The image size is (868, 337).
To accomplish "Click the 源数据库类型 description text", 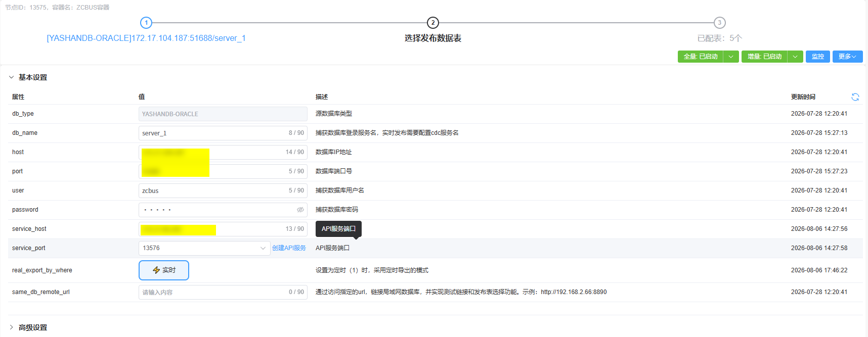I will coord(334,114).
